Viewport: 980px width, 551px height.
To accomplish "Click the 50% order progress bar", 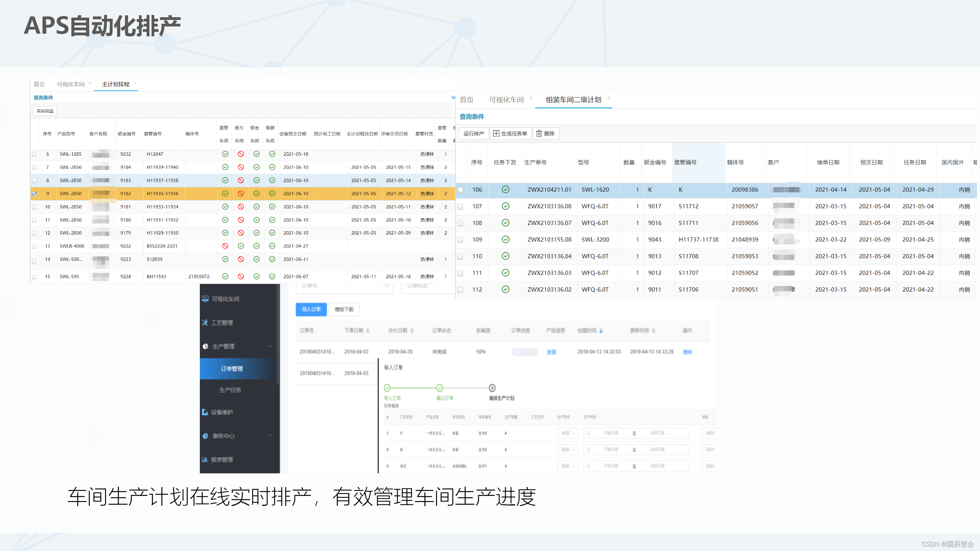I will (x=524, y=352).
